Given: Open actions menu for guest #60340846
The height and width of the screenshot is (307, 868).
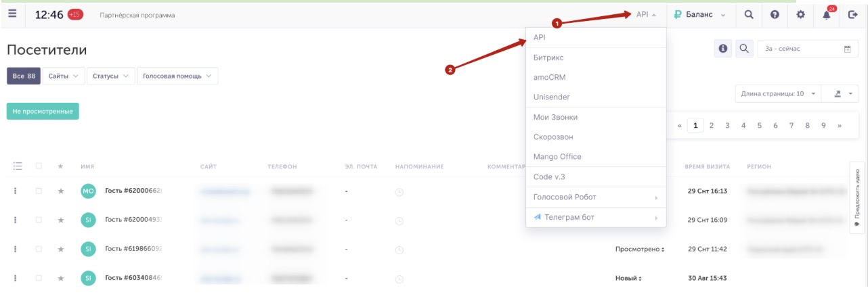Looking at the screenshot, I should coord(16,278).
